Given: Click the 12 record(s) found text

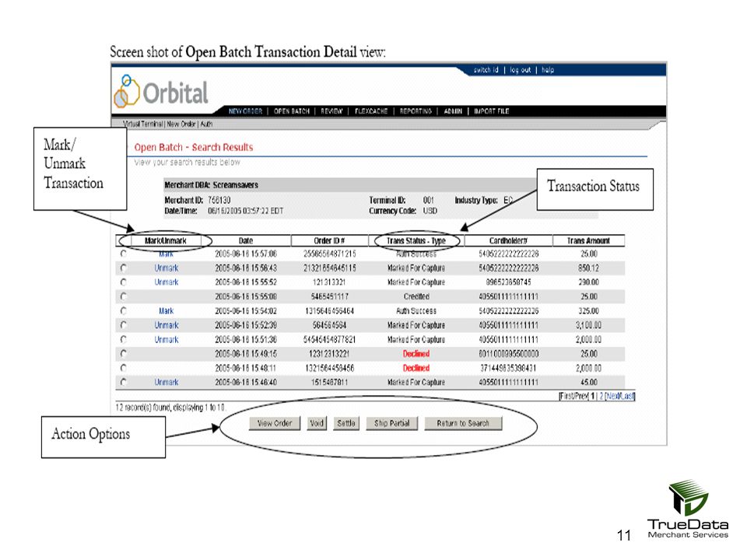Looking at the screenshot, I should click(x=170, y=408).
